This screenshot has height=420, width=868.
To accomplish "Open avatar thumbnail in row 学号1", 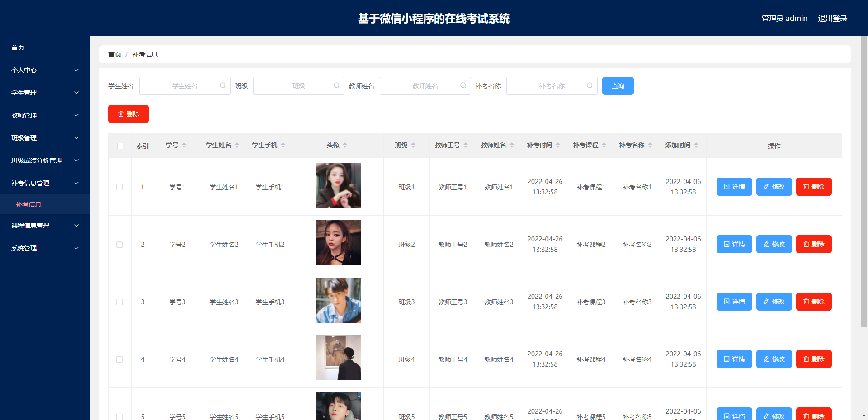I will pos(339,185).
